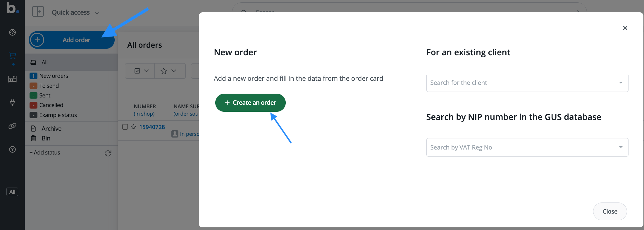Open order number 15940728 link
Image resolution: width=644 pixels, height=230 pixels.
[152, 127]
